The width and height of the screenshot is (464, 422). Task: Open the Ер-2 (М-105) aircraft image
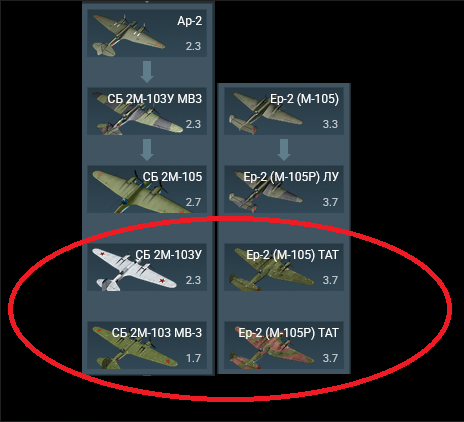pyautogui.click(x=265, y=113)
